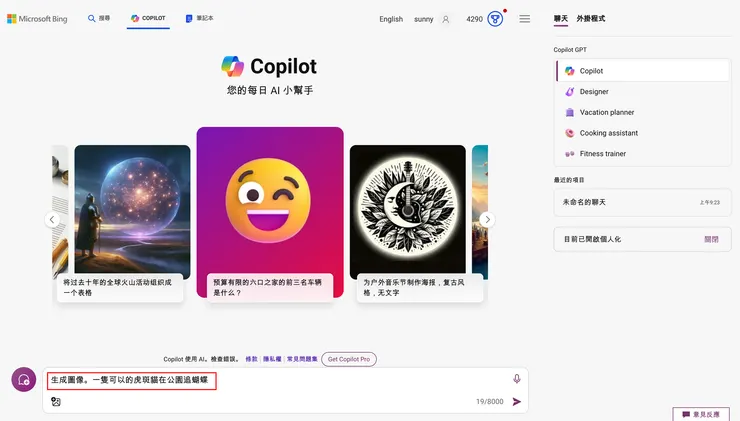The image size is (740, 421).
Task: Select the COPILOT tab
Action: pyautogui.click(x=148, y=18)
